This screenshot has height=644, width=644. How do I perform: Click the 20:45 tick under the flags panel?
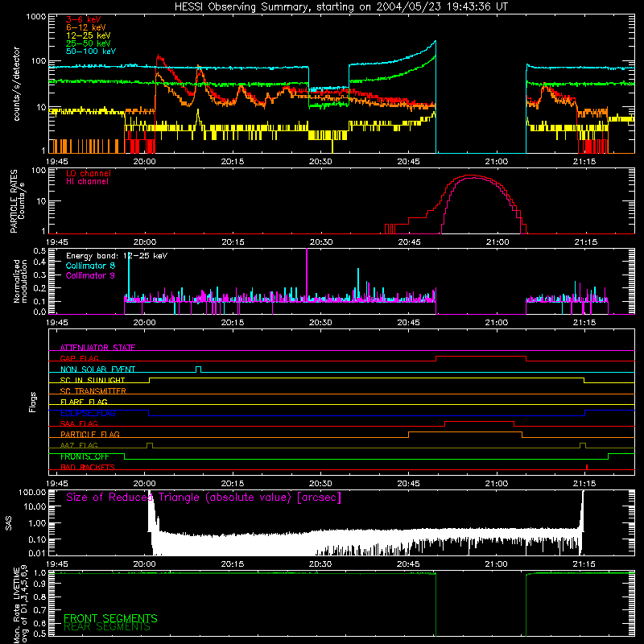pyautogui.click(x=409, y=484)
